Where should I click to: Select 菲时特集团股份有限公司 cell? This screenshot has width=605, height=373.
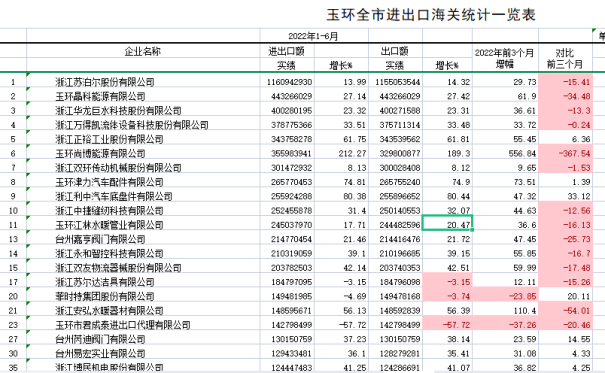point(105,296)
